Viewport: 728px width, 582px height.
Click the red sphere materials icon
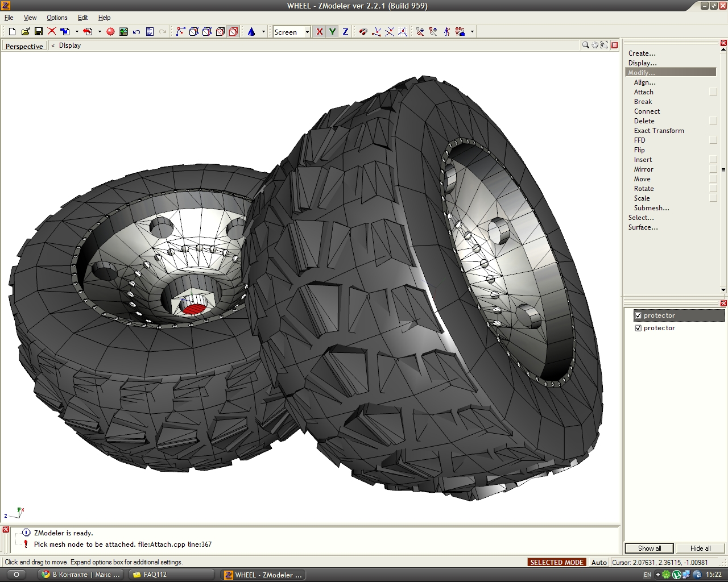[111, 32]
